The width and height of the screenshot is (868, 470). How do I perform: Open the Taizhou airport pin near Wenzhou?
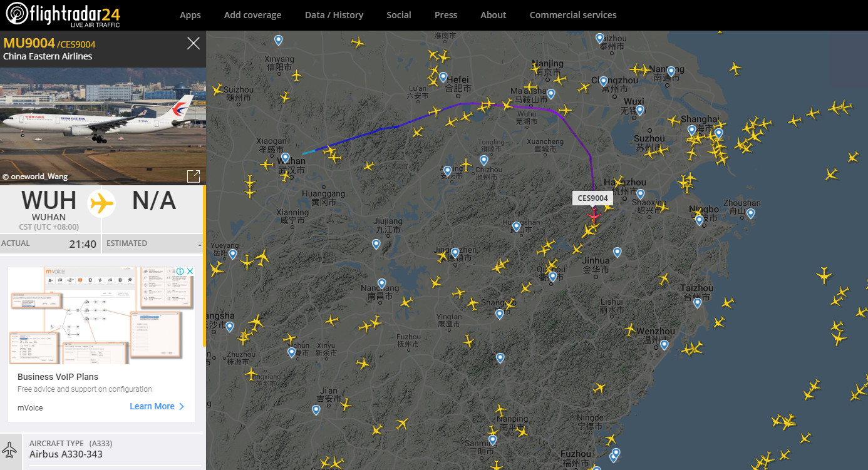pyautogui.click(x=697, y=303)
